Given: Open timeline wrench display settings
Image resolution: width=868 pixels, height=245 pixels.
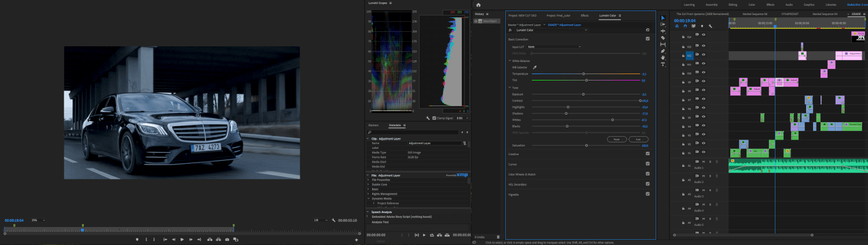Looking at the screenshot, I should 710,26.
